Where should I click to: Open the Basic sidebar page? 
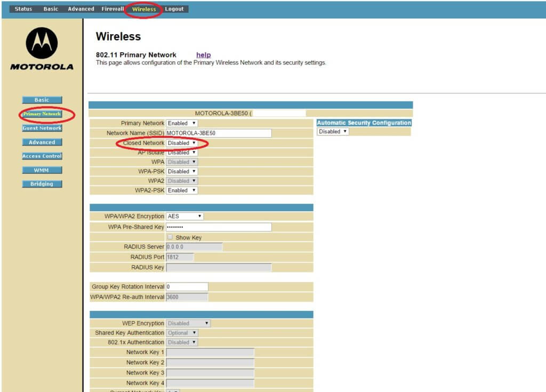[42, 100]
